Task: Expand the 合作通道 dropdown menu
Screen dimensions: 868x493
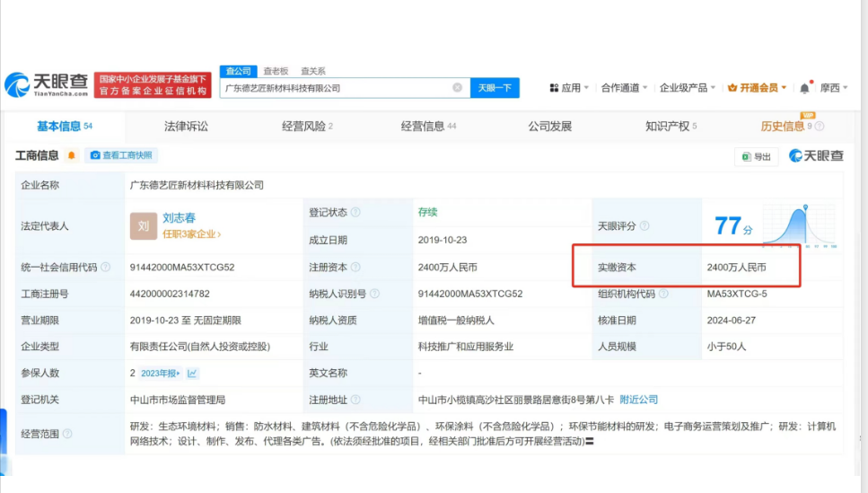Action: click(625, 88)
